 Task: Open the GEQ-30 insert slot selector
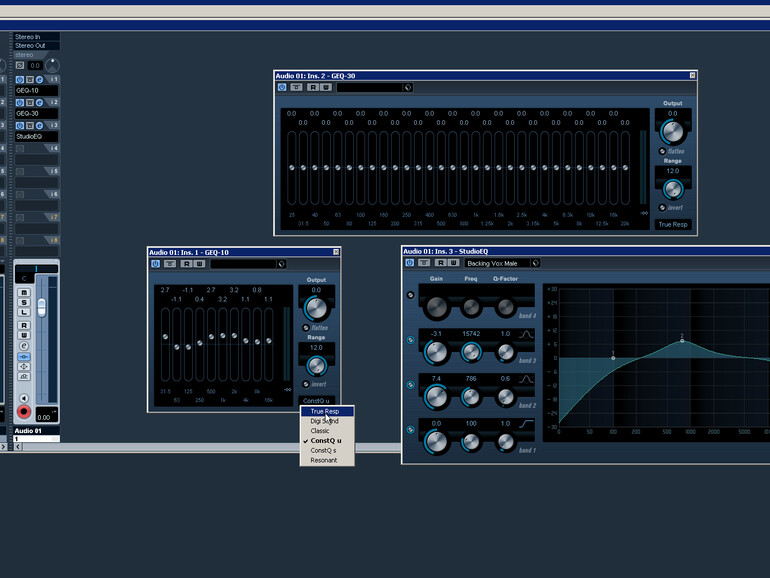click(36, 113)
